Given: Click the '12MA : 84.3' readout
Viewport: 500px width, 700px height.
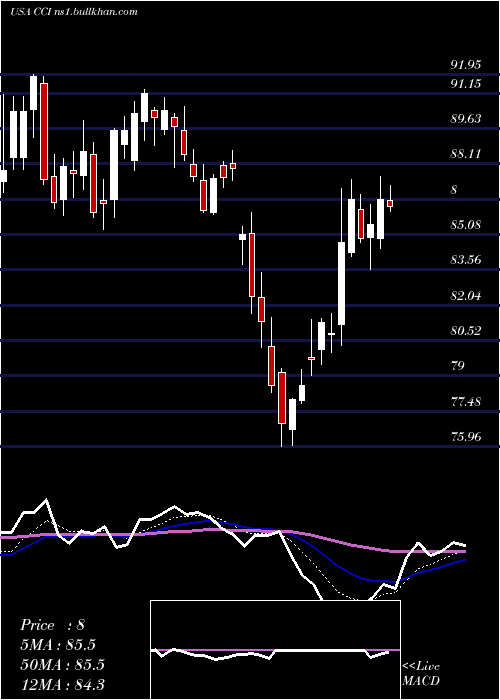Looking at the screenshot, I should [x=62, y=684].
